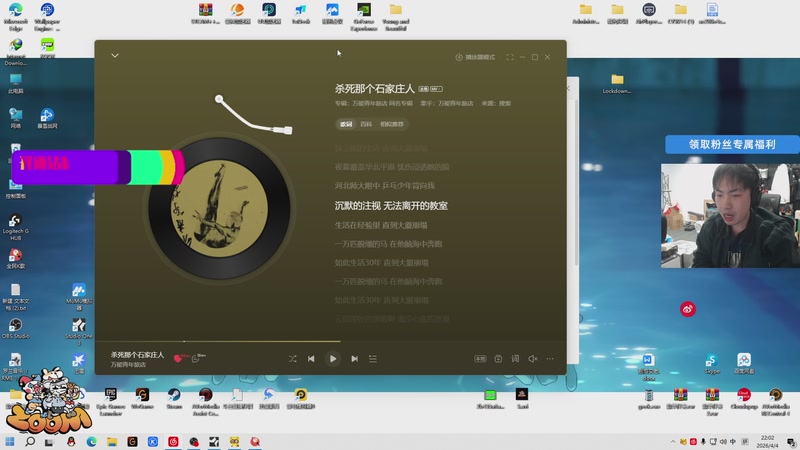Image resolution: width=800 pixels, height=450 pixels.
Task: Select the 百科 tab
Action: (x=366, y=124)
